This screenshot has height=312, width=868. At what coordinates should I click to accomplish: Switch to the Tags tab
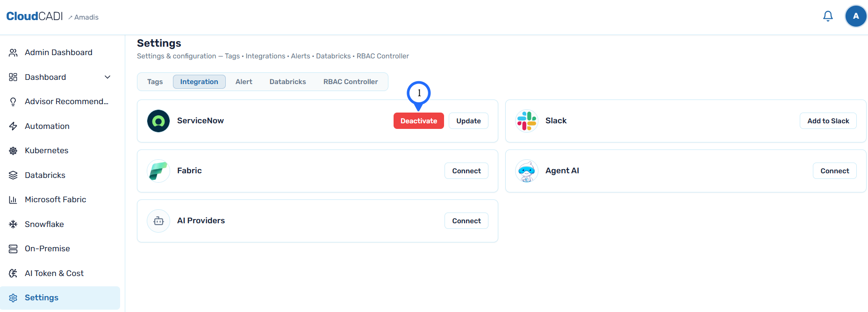point(155,82)
